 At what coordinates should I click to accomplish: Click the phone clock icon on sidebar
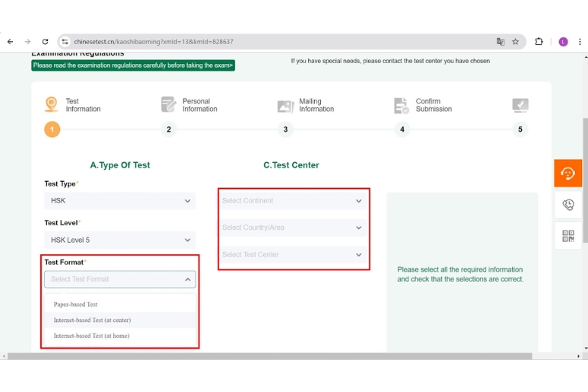click(567, 205)
